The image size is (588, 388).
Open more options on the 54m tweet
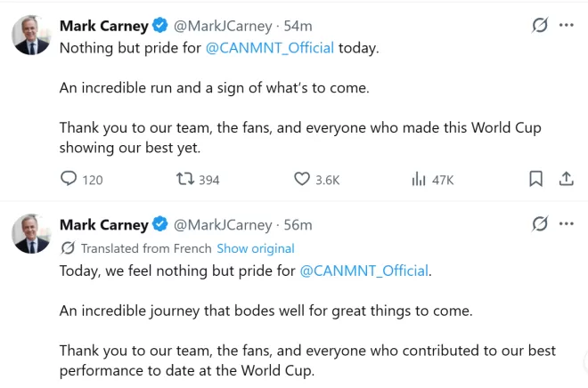pos(567,26)
